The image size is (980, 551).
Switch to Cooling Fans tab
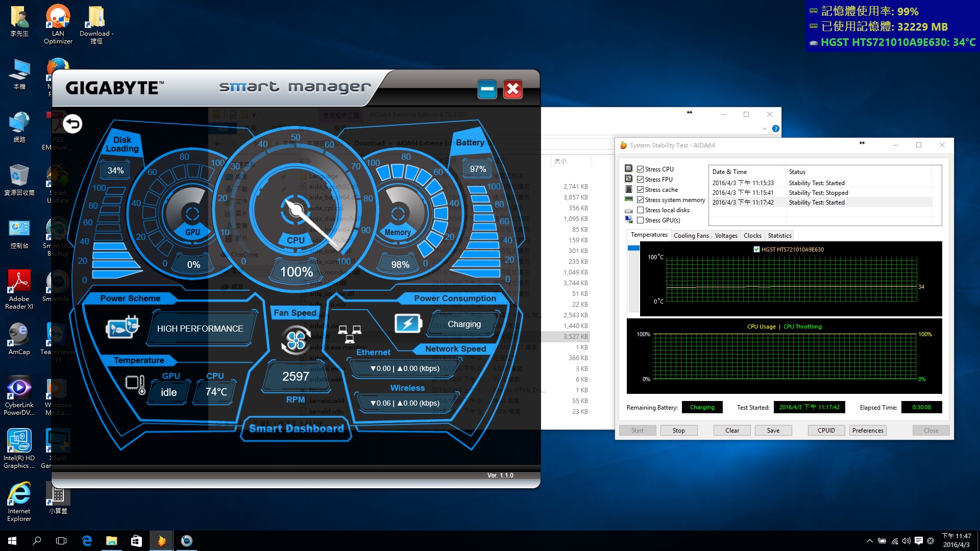691,236
